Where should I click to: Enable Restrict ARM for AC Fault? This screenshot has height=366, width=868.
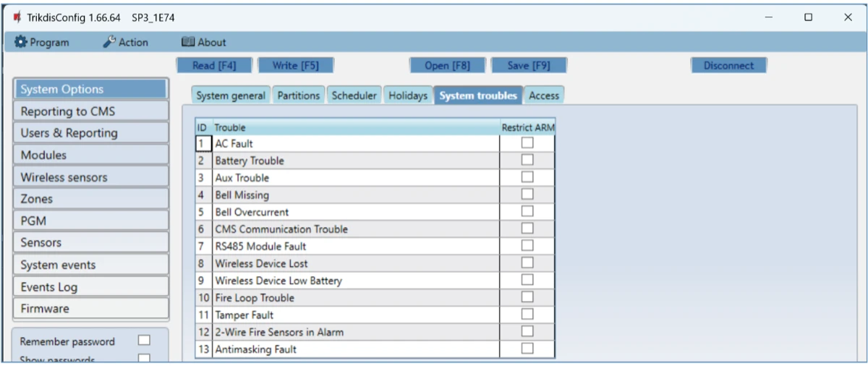(x=527, y=143)
